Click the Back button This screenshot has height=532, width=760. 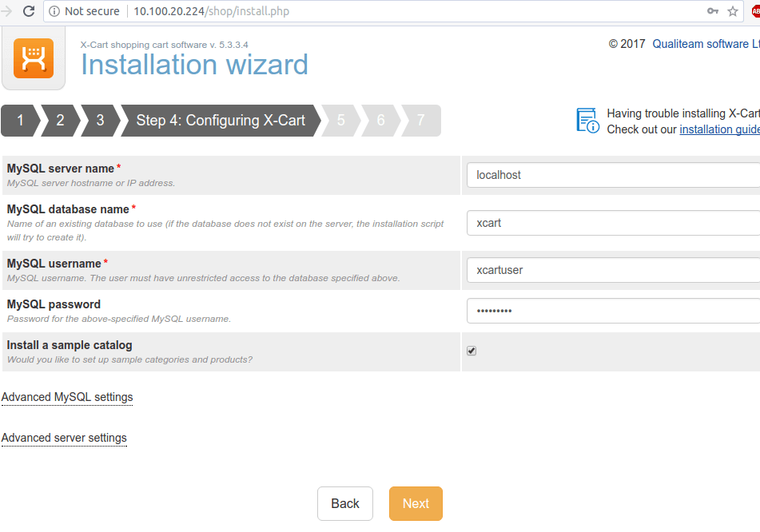(345, 503)
